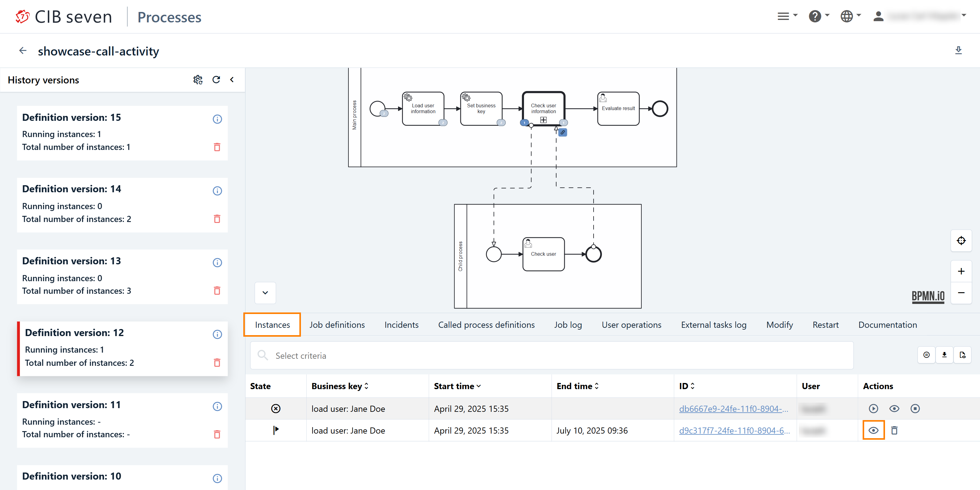Screen dimensions: 980x490
Task: Click the history versions settings gear icon
Action: click(197, 80)
